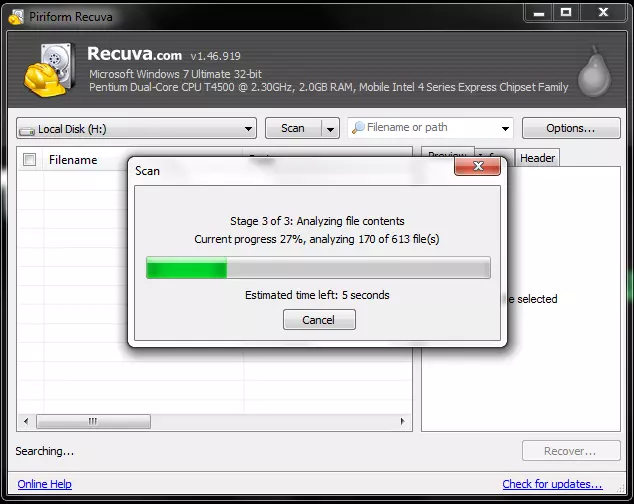634x504 pixels.
Task: Open the Options dialog
Action: [x=571, y=129]
